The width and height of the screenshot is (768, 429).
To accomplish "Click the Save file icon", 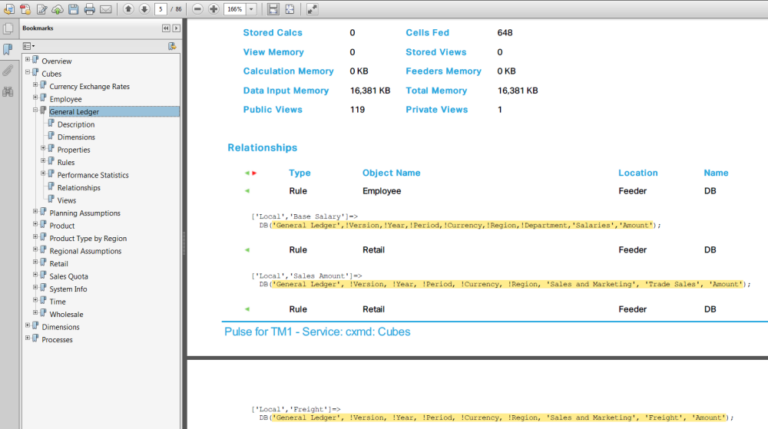I will click(73, 9).
